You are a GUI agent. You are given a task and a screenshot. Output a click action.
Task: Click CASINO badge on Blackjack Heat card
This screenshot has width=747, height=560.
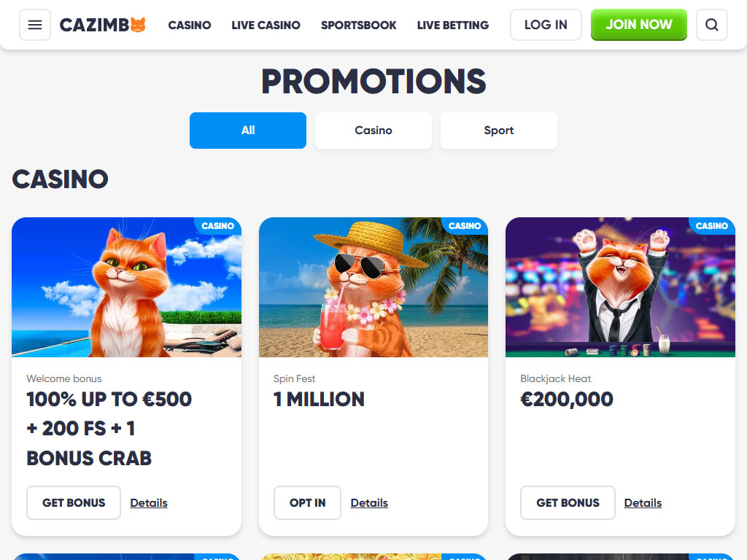pyautogui.click(x=712, y=226)
